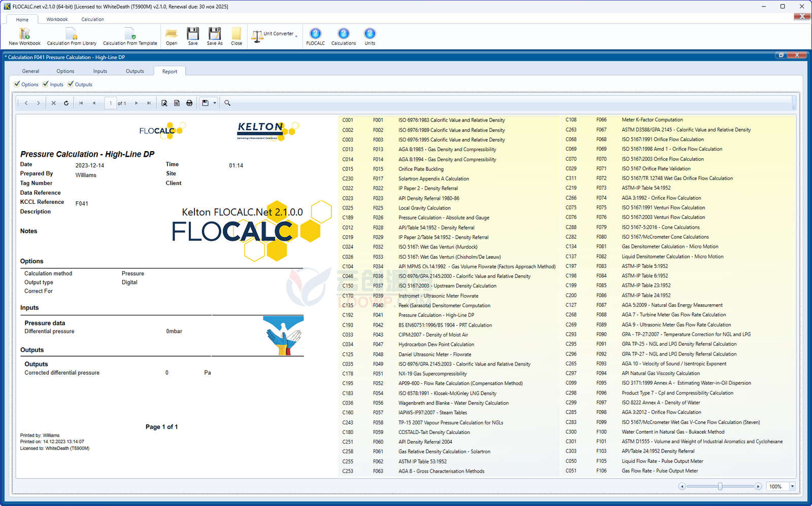This screenshot has width=812, height=506.
Task: Open Units help icon
Action: (370, 34)
